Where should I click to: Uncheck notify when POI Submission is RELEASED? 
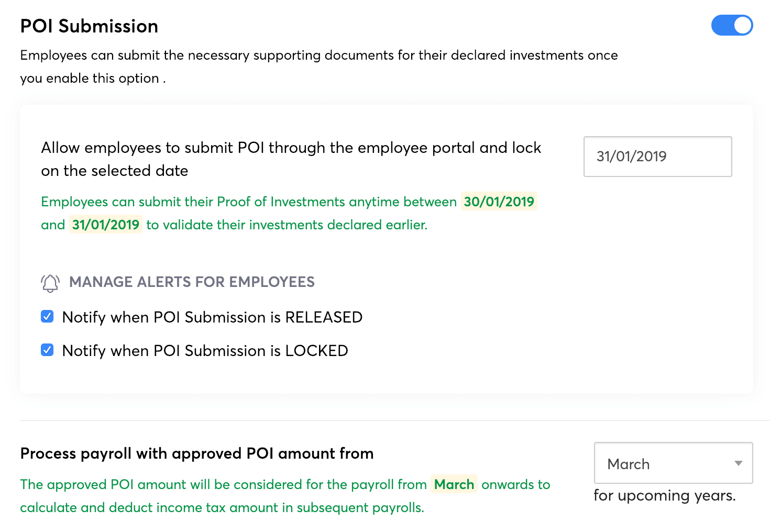47,316
